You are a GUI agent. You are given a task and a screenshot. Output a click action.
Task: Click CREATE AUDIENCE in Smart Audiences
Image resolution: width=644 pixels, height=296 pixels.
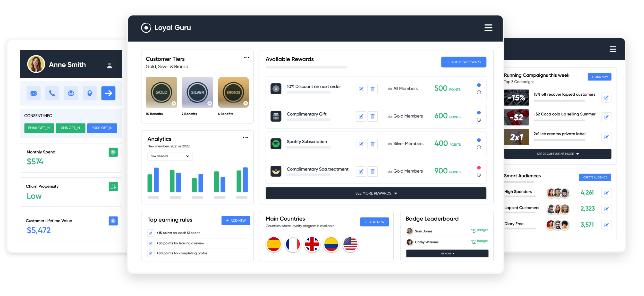pyautogui.click(x=595, y=177)
